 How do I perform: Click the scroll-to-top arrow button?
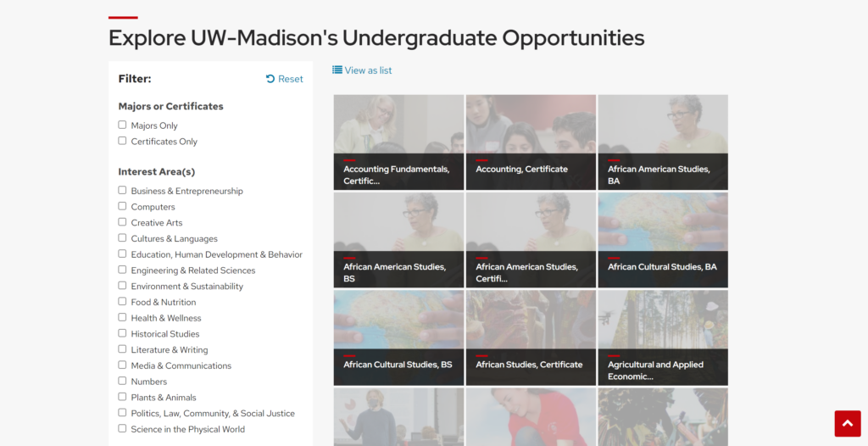848,424
